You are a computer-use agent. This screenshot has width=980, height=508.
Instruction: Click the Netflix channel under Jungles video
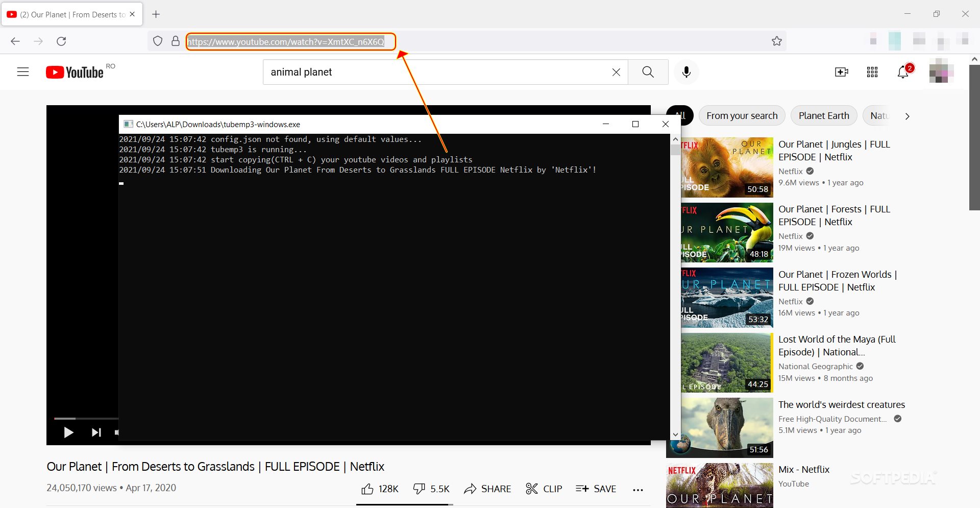(x=791, y=171)
